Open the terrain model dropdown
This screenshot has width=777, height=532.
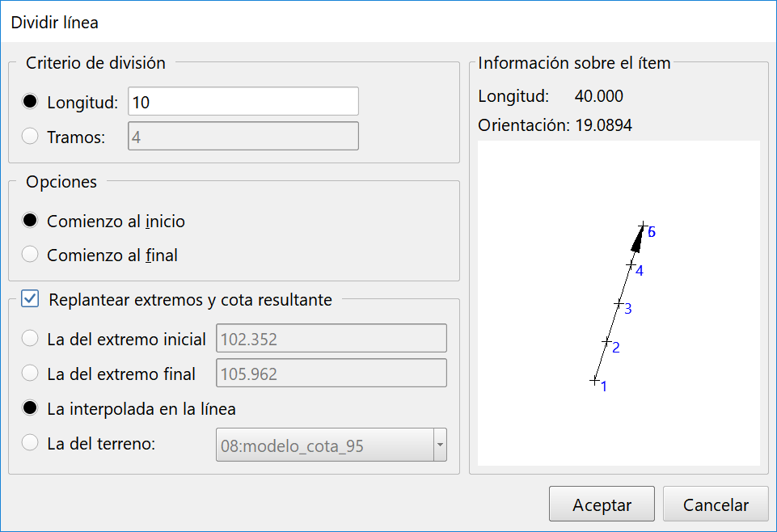click(x=440, y=445)
